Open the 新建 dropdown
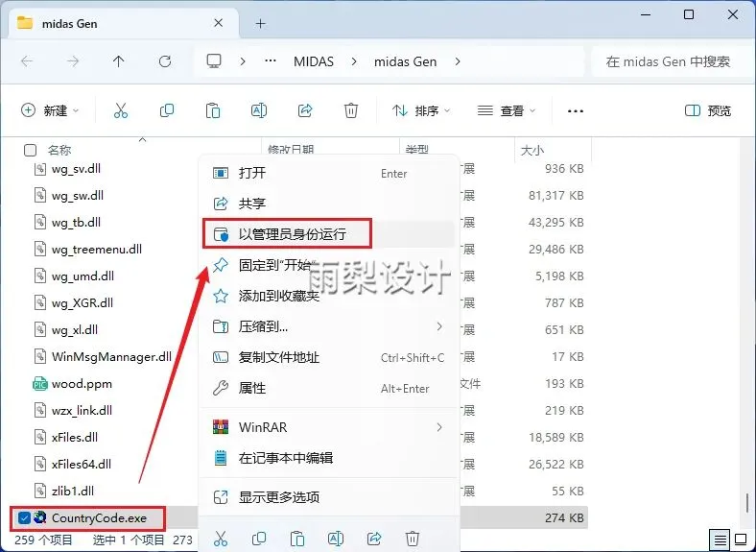The width and height of the screenshot is (756, 552). click(50, 111)
